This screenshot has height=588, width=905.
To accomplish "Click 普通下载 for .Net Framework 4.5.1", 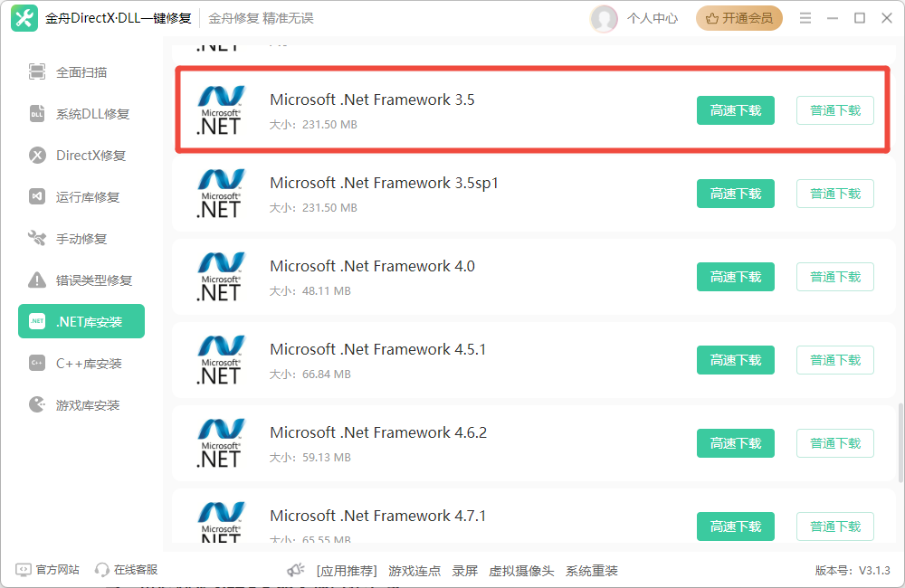I will pyautogui.click(x=835, y=359).
